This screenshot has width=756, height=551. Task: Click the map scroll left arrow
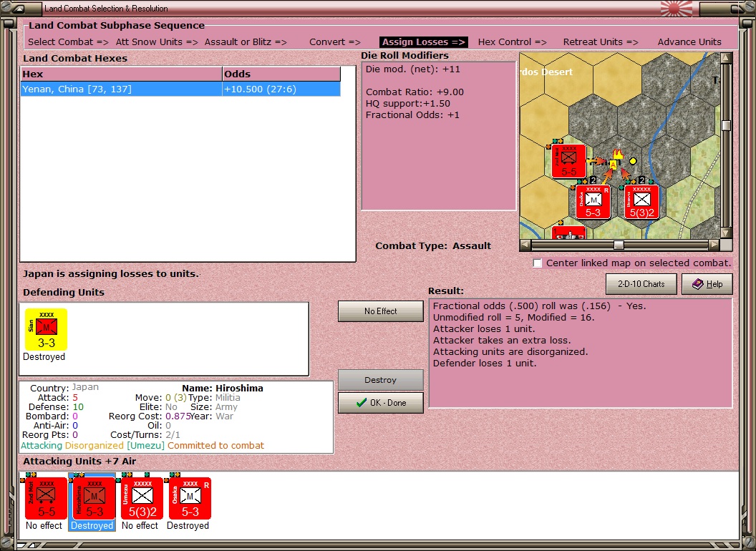click(525, 245)
